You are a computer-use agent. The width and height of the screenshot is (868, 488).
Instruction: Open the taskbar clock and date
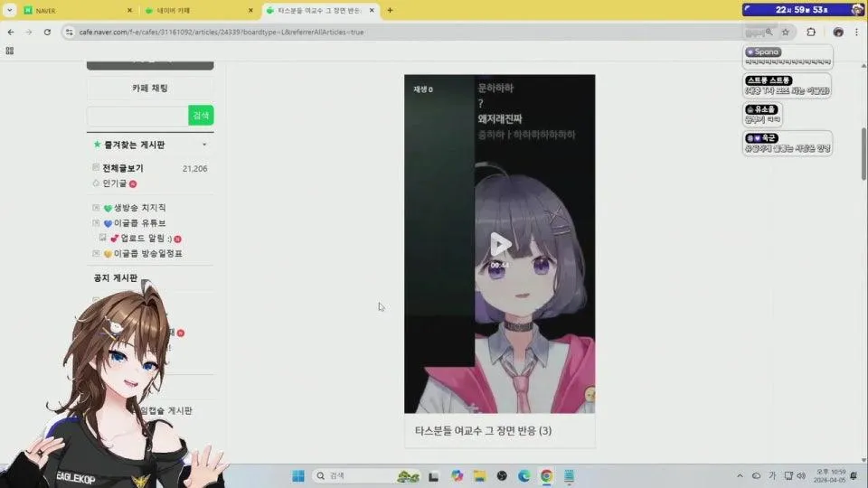click(x=830, y=476)
